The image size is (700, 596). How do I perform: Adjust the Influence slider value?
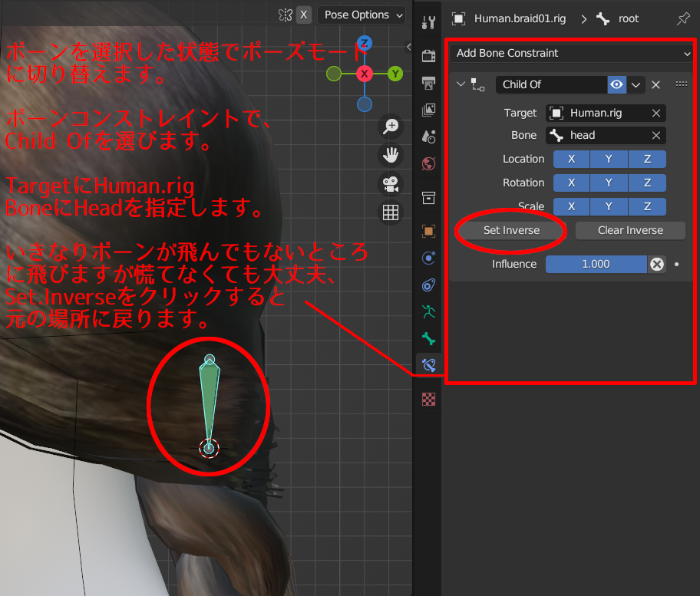tap(596, 264)
